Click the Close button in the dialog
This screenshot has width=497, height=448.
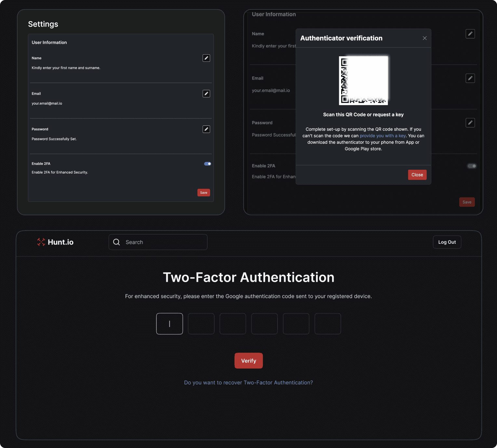(x=417, y=175)
